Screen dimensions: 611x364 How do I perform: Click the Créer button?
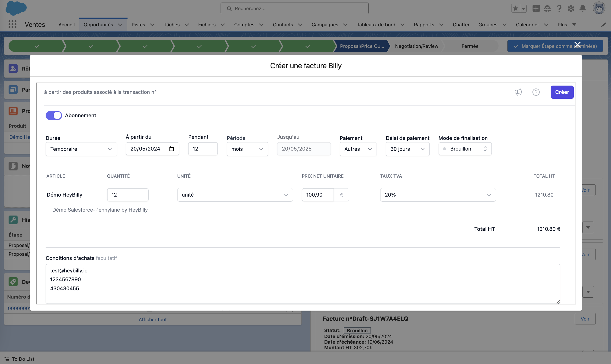(562, 92)
